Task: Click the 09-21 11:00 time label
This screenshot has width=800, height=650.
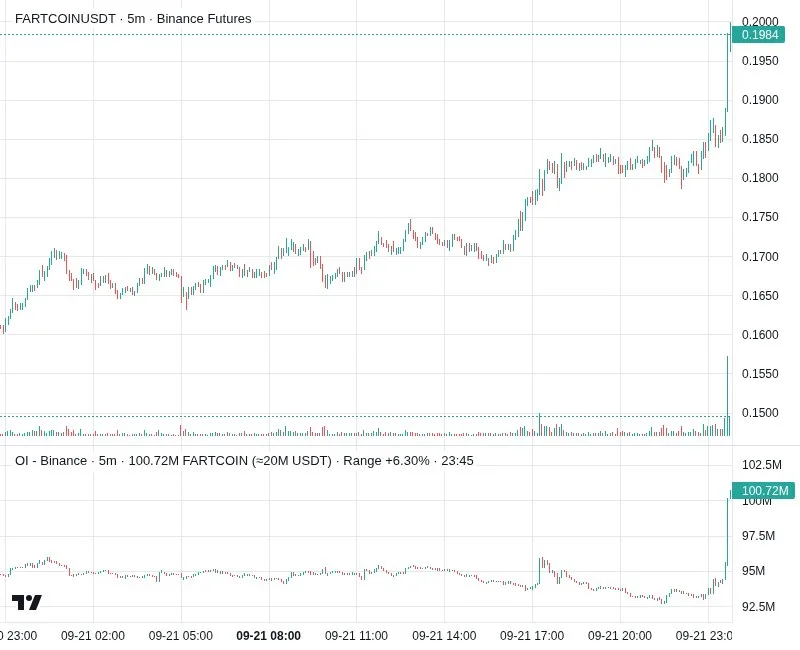Action: [x=356, y=636]
